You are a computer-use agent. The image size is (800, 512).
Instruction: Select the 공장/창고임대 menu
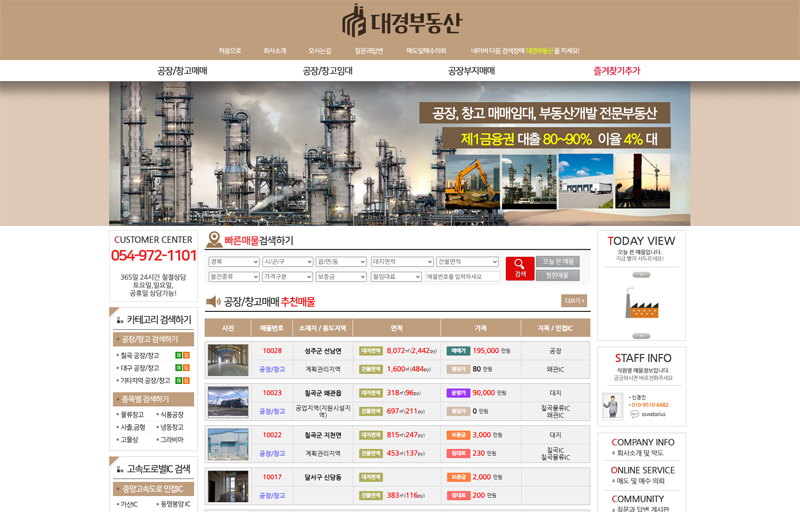(328, 71)
